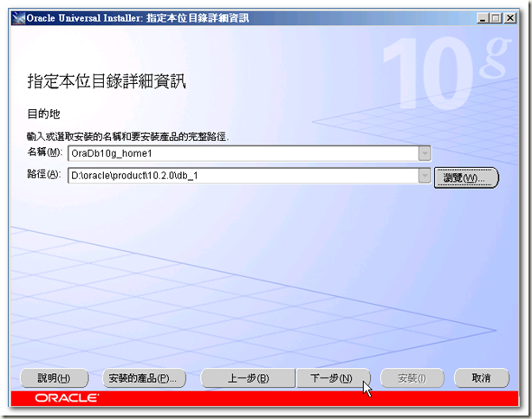
Task: Maximize the Oracle Universal Installer window
Action: (496, 18)
